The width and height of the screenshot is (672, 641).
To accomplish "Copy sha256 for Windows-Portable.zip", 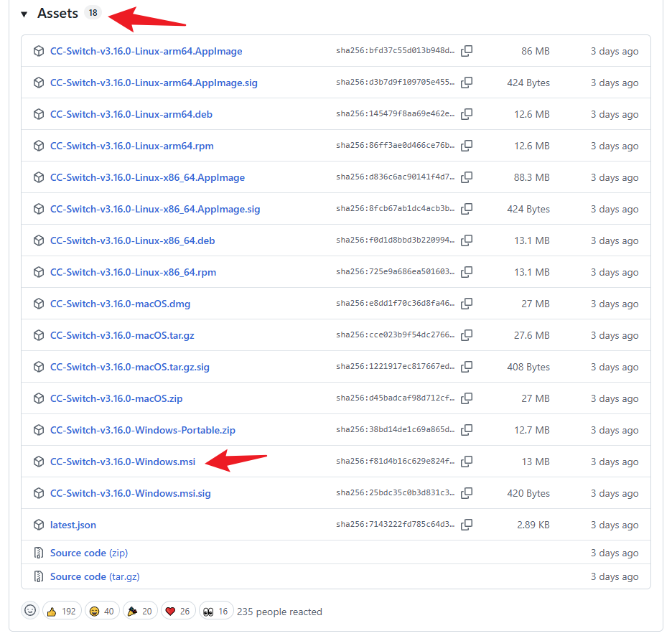I will pos(467,430).
